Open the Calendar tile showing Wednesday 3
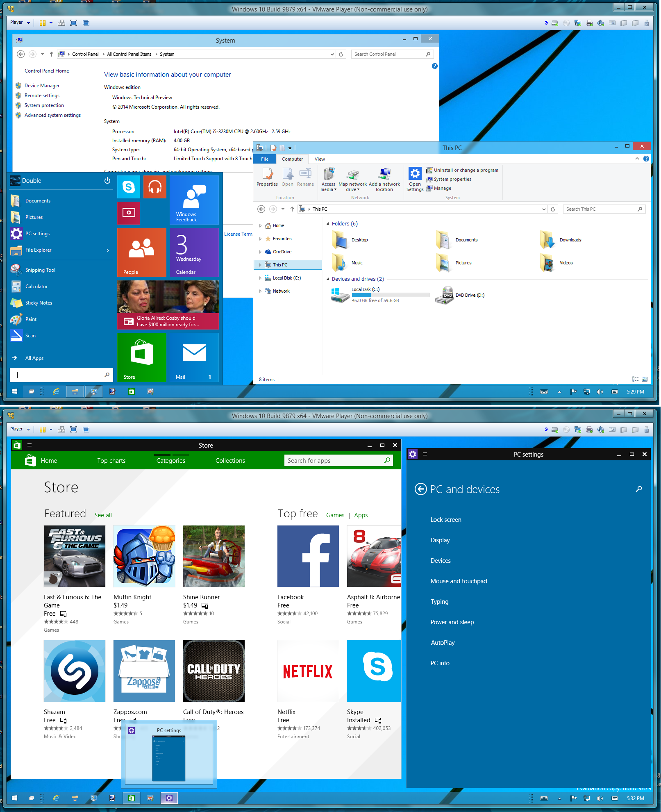The height and width of the screenshot is (812, 661). [x=194, y=252]
